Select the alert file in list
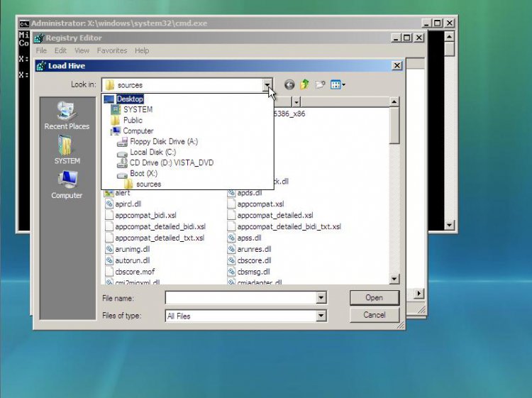The image size is (532, 398). 122,192
